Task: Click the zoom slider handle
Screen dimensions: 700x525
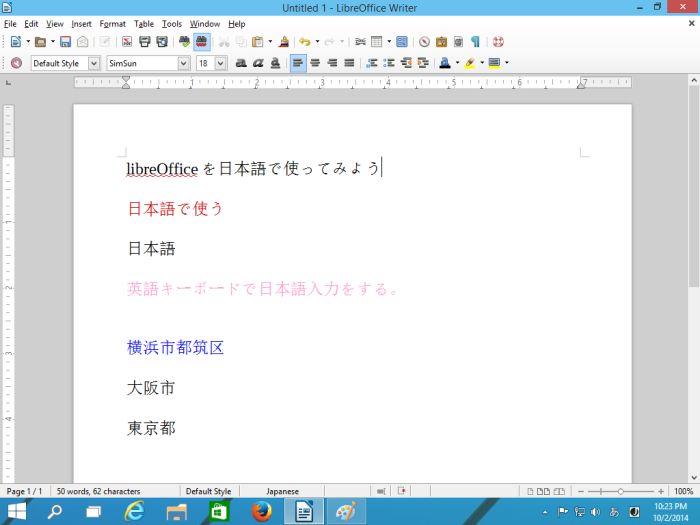Action: coord(621,492)
